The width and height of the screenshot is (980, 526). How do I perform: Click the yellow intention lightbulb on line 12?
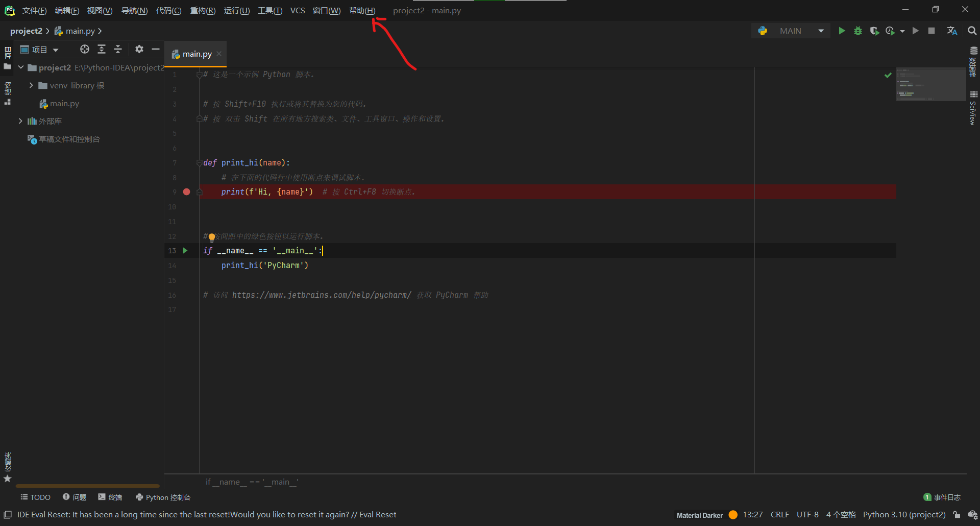[x=212, y=237]
